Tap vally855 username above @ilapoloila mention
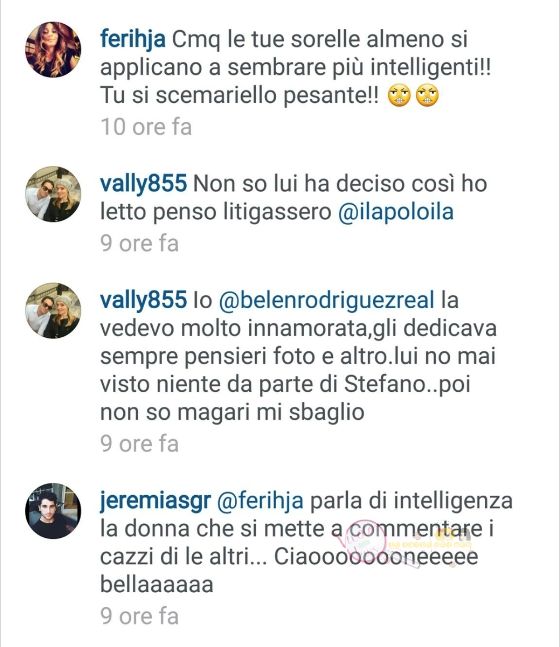 (x=143, y=184)
